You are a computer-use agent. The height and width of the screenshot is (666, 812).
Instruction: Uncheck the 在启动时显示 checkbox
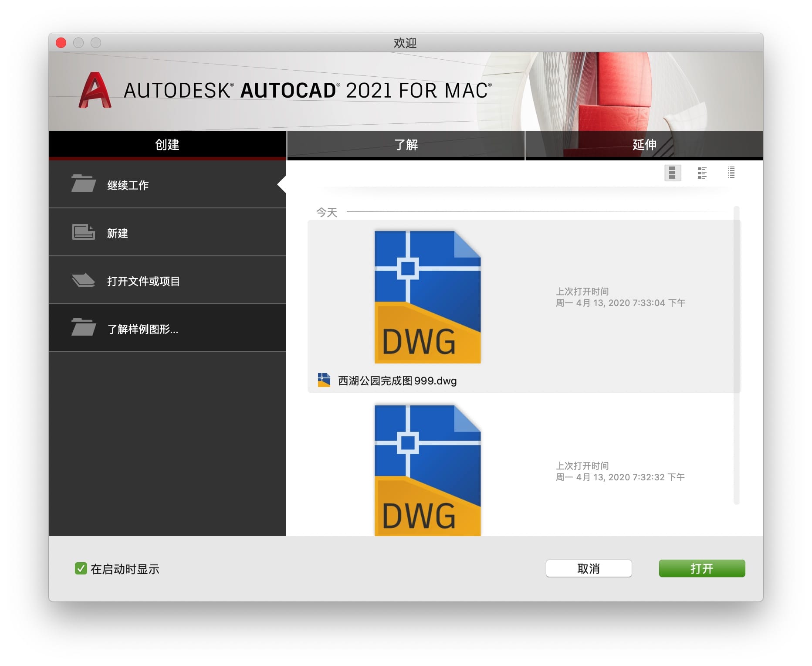tap(81, 568)
